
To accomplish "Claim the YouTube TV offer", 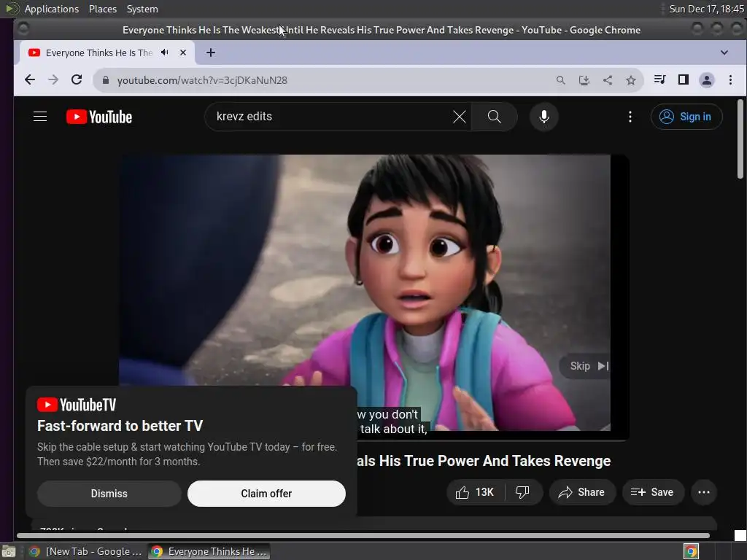I will 266,494.
